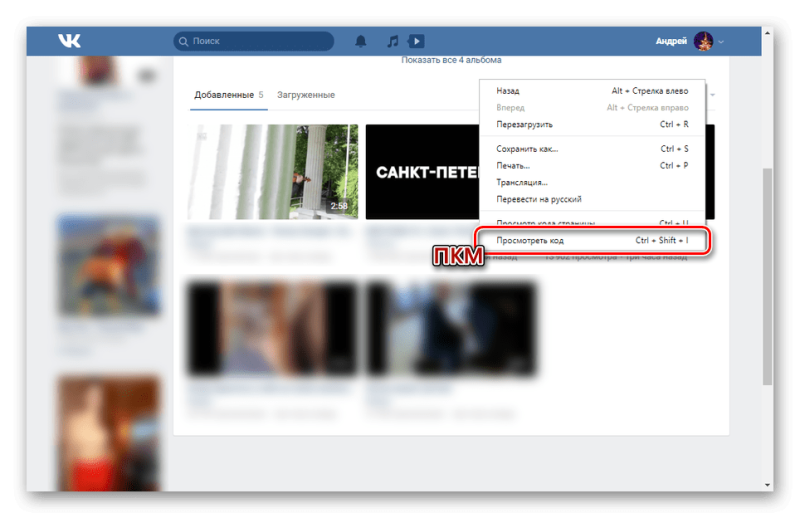The height and width of the screenshot is (518, 800).
Task: Switch to Добавленные tab
Action: tap(229, 95)
